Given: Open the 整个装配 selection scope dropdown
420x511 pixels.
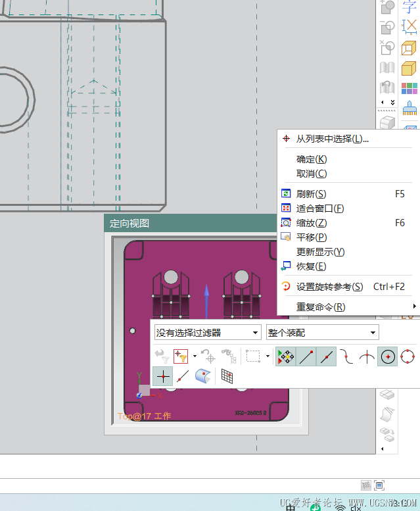Looking at the screenshot, I should tap(322, 332).
